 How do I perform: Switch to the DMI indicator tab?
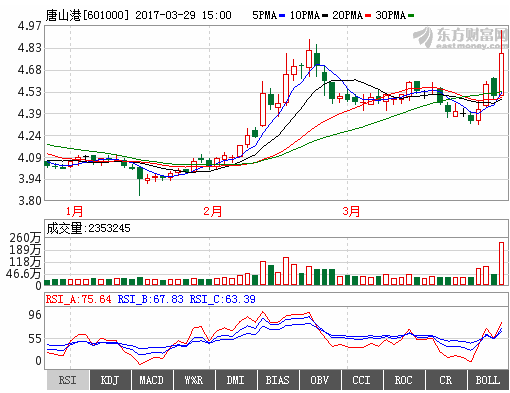coord(236,380)
